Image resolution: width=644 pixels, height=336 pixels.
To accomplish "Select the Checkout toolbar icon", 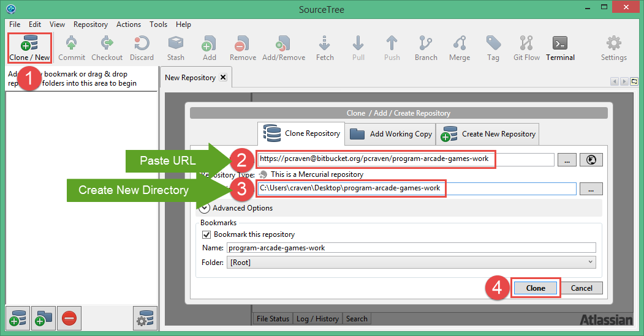I will [107, 48].
